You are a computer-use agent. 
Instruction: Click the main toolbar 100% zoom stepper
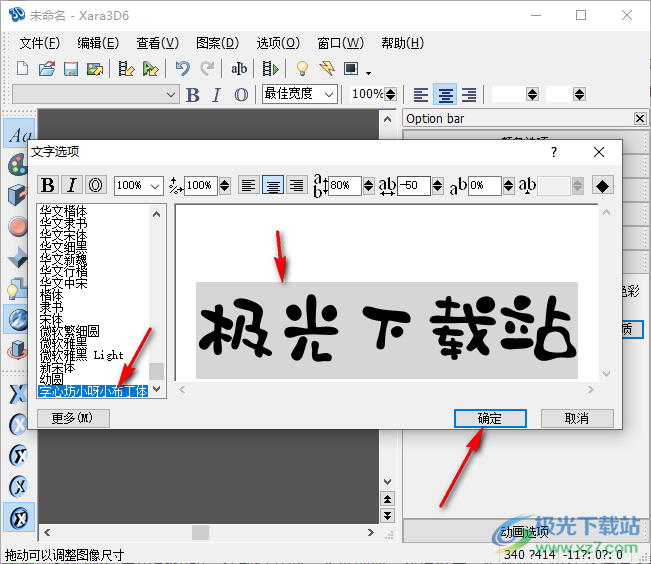click(390, 94)
